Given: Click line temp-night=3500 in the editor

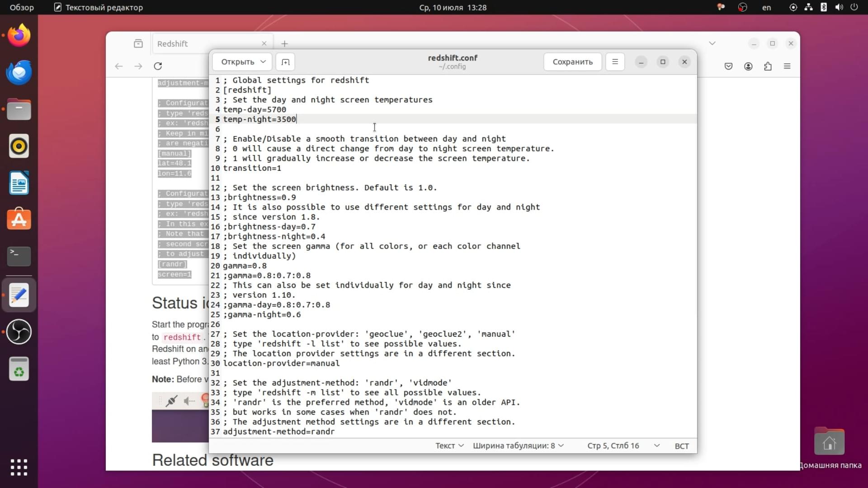Looking at the screenshot, I should [x=259, y=119].
